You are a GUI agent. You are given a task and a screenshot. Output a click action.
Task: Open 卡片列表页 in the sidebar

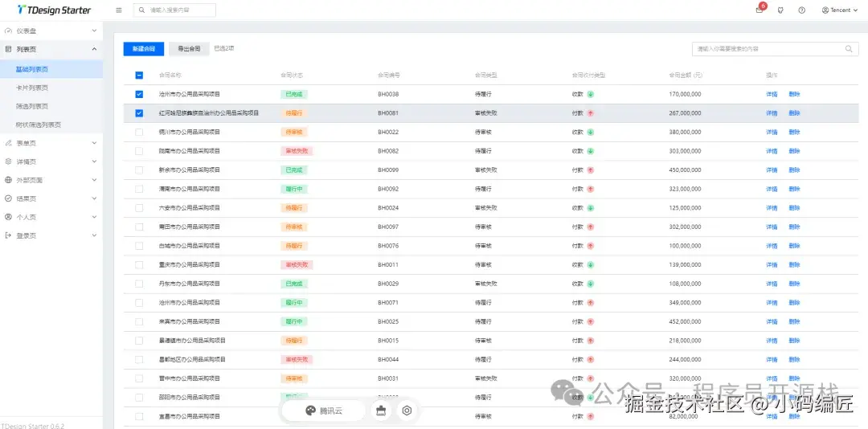point(51,88)
